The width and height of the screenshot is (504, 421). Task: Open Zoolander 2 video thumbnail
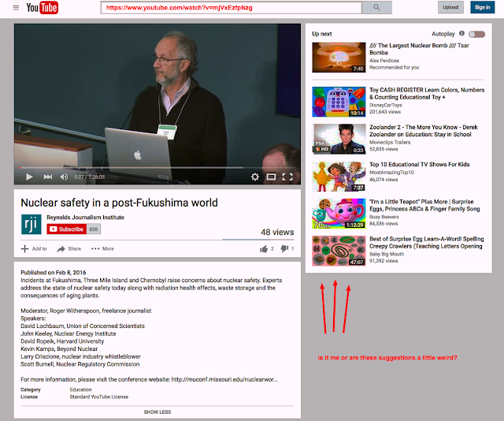pyautogui.click(x=339, y=139)
